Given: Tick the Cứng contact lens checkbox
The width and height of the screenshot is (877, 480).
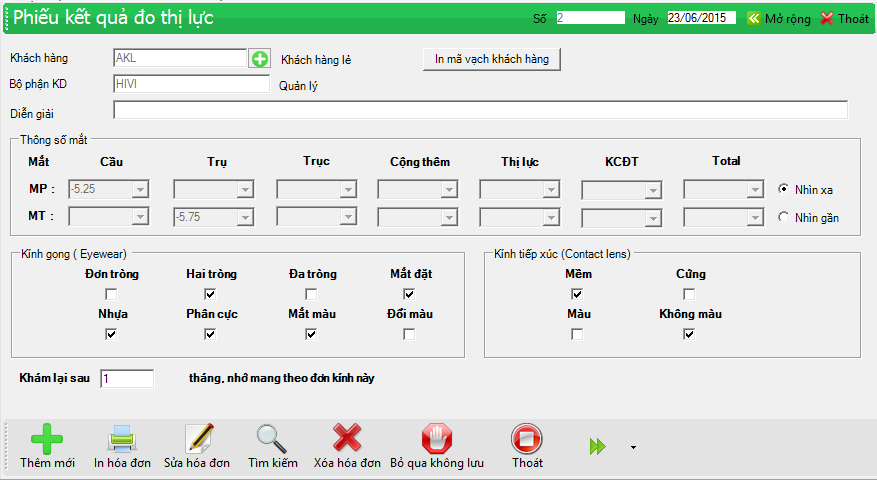Looking at the screenshot, I should 689,294.
